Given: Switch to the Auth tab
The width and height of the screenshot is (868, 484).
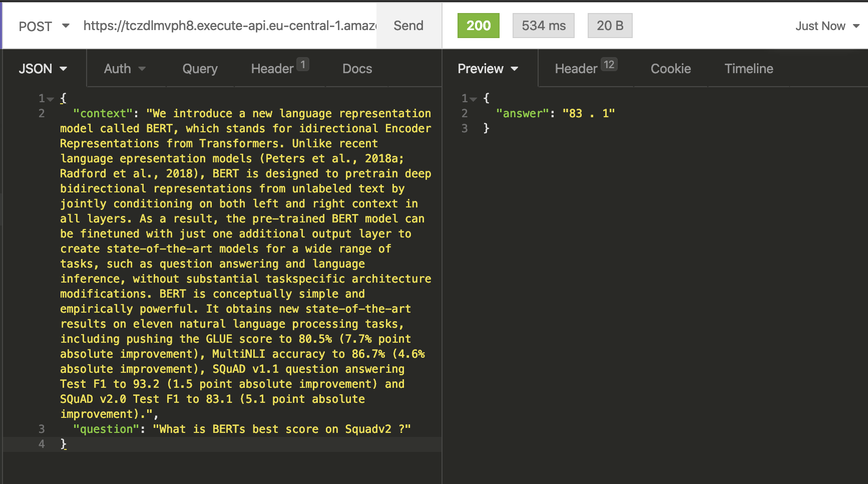Looking at the screenshot, I should [x=124, y=69].
